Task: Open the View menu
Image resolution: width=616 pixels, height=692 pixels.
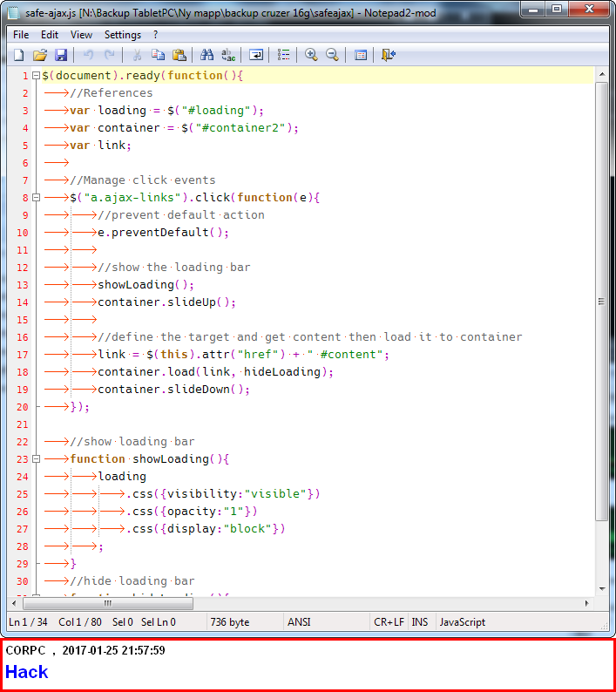Action: click(x=81, y=35)
